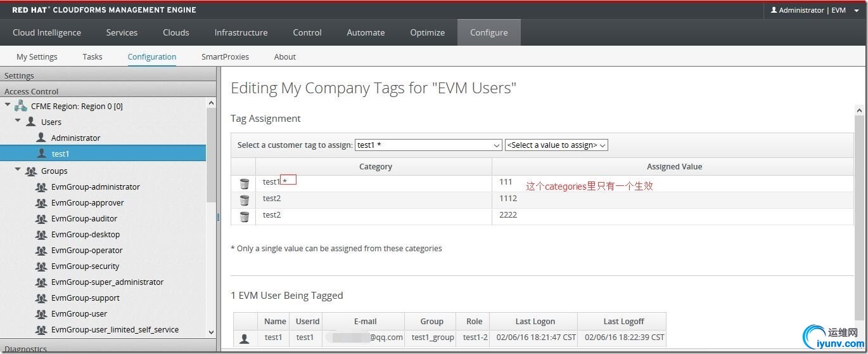Click the EvmGroup-desktop group icon
Screen dimensions: 868x354
point(41,235)
